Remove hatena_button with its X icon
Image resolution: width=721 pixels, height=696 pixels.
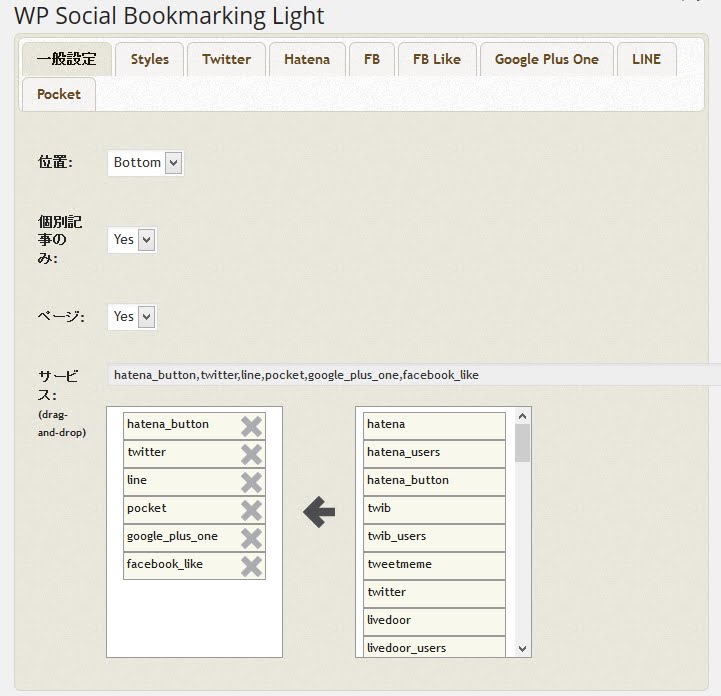[x=251, y=426]
